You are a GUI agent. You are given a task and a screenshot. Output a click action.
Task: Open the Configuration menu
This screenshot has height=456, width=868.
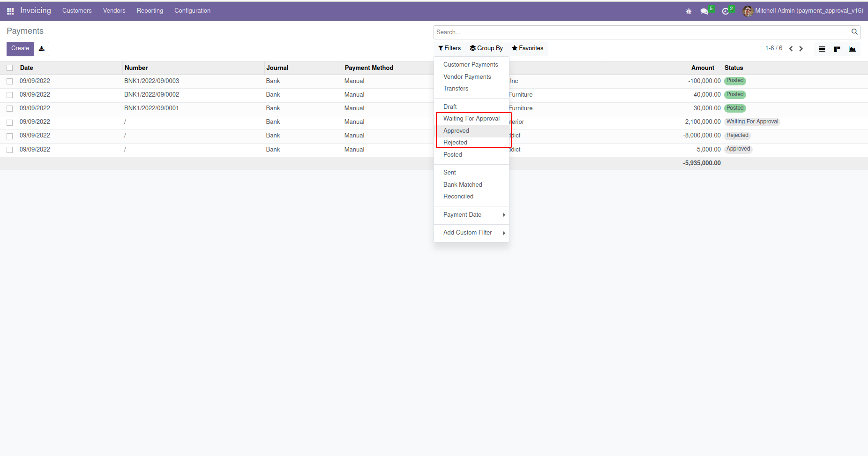point(192,11)
